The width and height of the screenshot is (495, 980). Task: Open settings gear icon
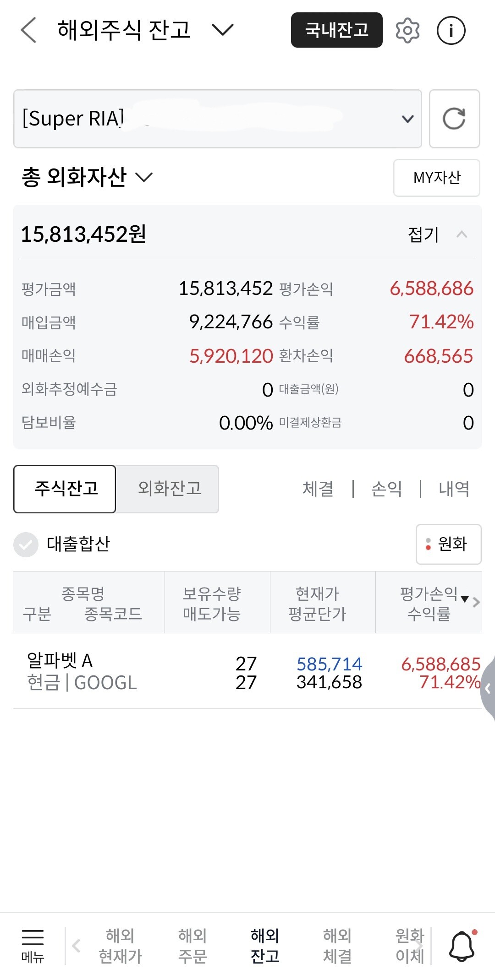tap(407, 31)
